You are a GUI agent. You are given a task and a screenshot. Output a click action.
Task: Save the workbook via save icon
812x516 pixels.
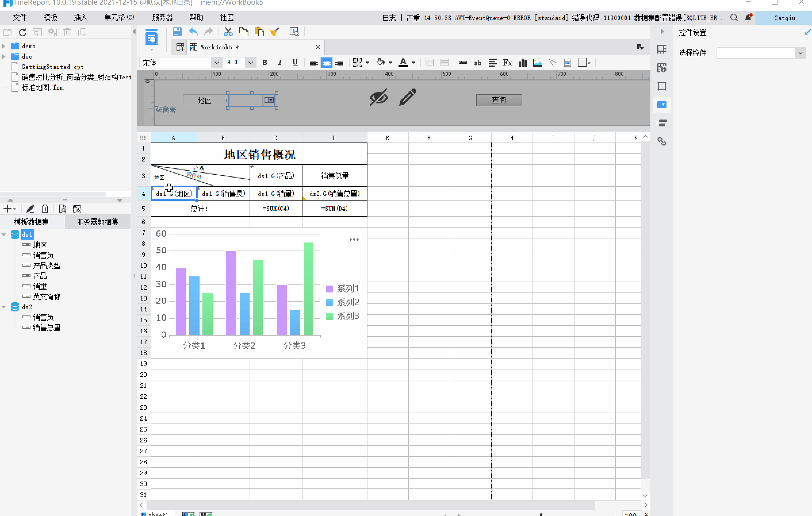tap(177, 32)
